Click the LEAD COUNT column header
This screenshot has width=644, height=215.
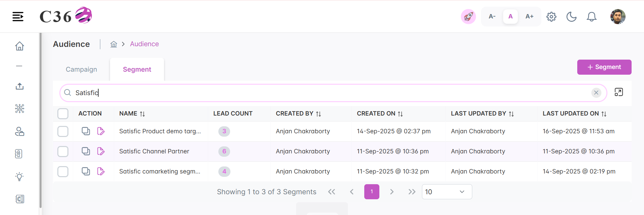tap(233, 114)
